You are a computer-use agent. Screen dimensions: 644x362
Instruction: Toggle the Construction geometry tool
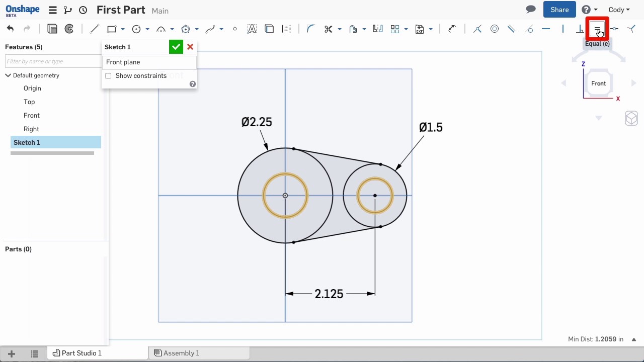click(x=286, y=29)
